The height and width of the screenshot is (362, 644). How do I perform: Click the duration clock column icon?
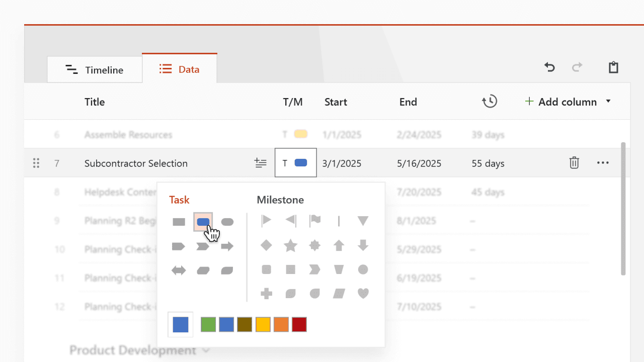[490, 102]
